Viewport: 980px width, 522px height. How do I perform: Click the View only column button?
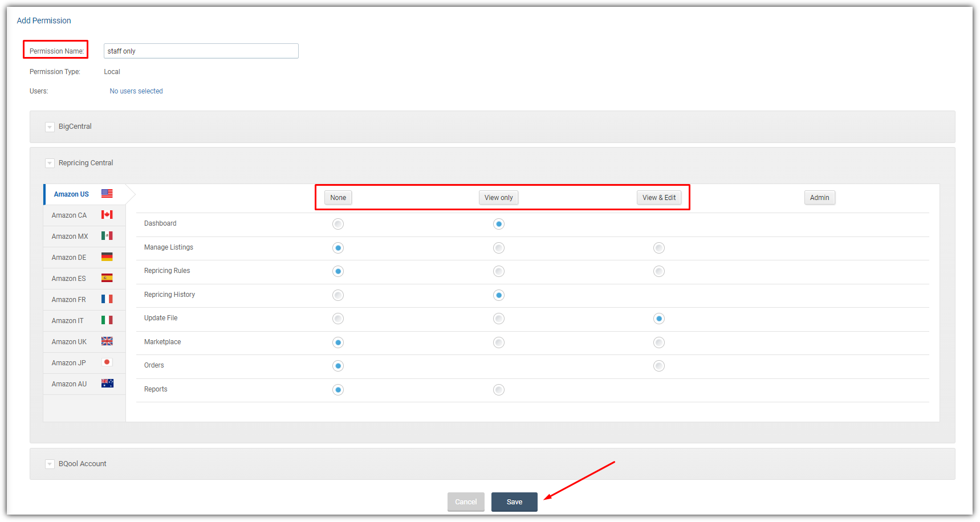coord(499,198)
